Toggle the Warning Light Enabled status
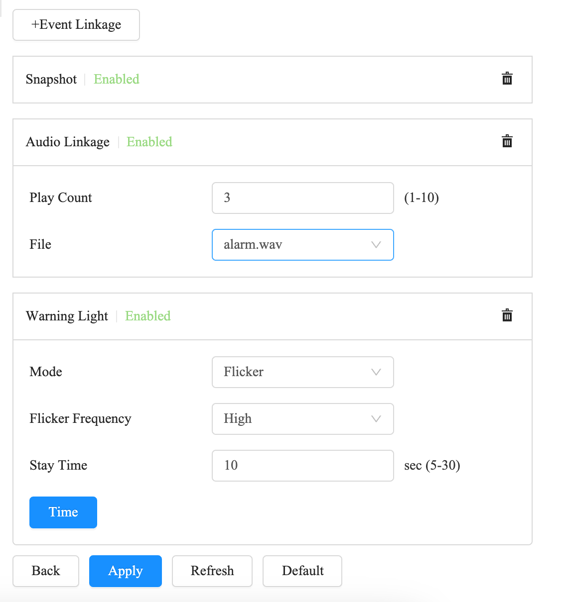568x602 pixels. 148,316
